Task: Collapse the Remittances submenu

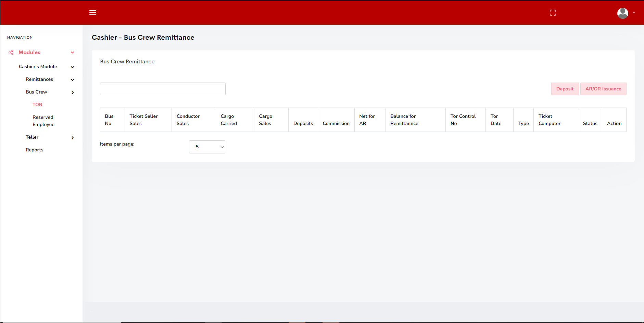Action: click(72, 80)
